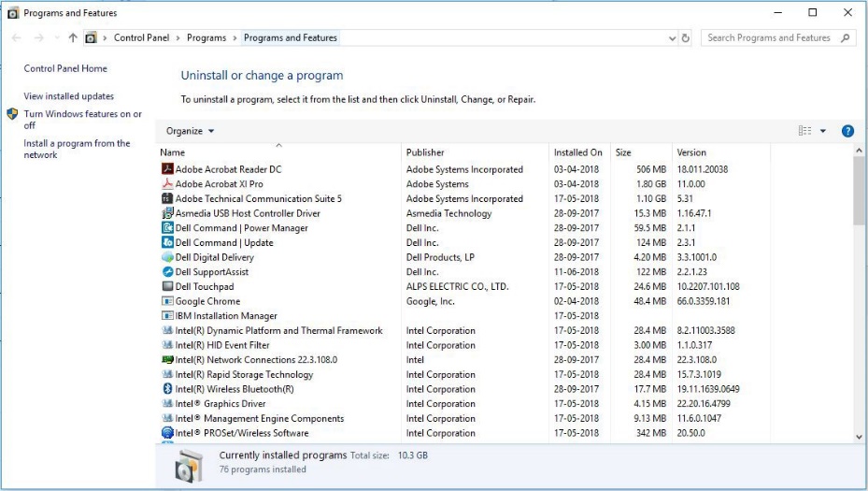Select Adobe Acrobat Reader DC name
Screen dimensions: 868x491
click(229, 169)
